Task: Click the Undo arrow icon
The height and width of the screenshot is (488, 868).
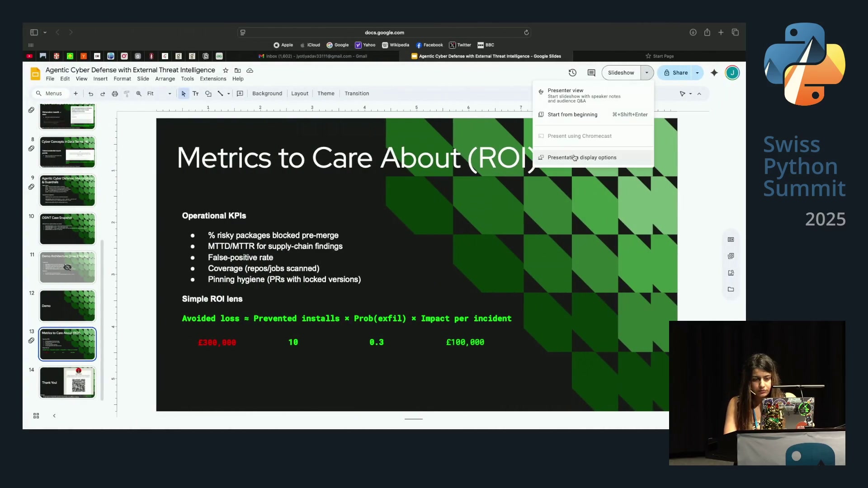Action: click(x=91, y=94)
